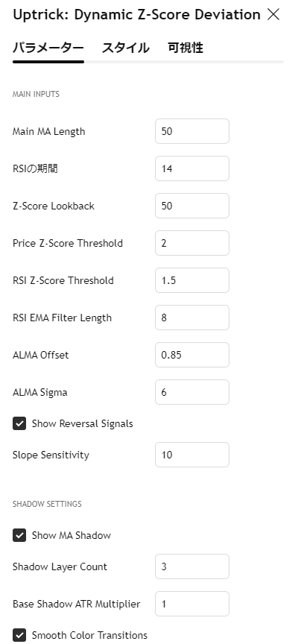Click the Main MA Length field
This screenshot has width=295, height=644.
(x=192, y=131)
